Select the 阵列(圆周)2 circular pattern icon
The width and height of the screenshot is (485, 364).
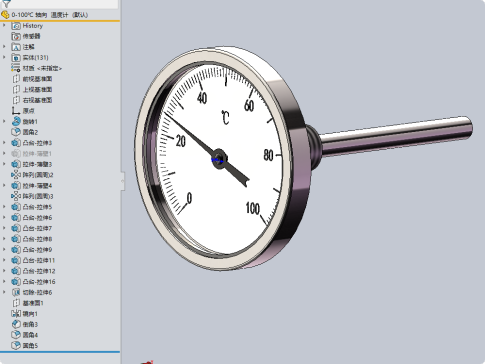pyautogui.click(x=16, y=175)
